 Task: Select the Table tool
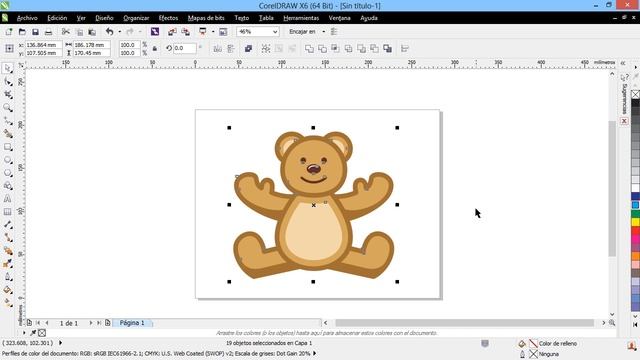tap(8, 212)
